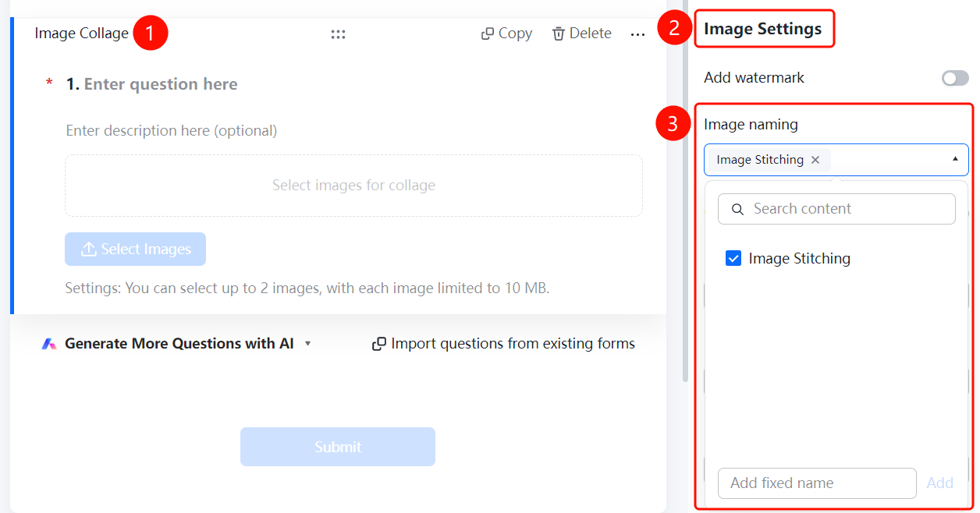Remove the Image Stitching tag with X

tap(815, 160)
